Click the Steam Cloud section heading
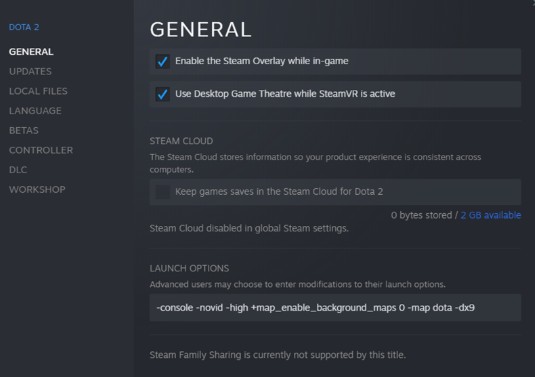Screen dimensions: 535x377 tap(181, 141)
